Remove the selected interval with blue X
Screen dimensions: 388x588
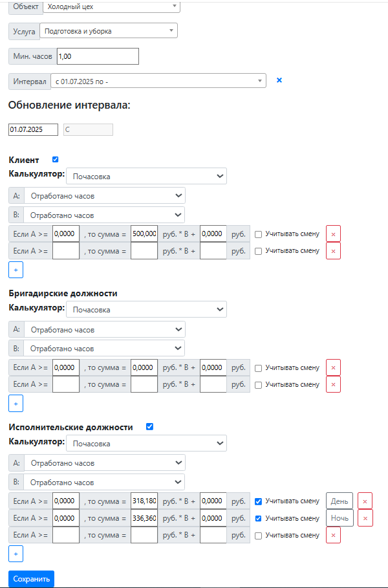click(x=279, y=80)
